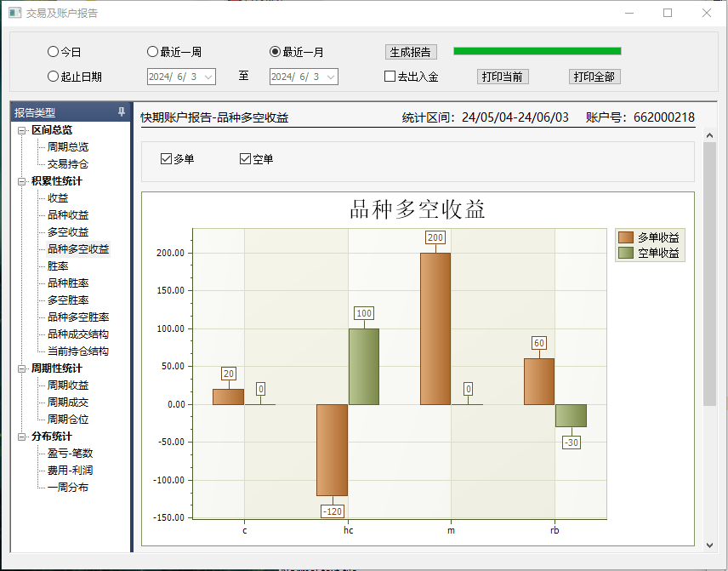
Task: Click the app icon in title bar
Action: (x=14, y=13)
